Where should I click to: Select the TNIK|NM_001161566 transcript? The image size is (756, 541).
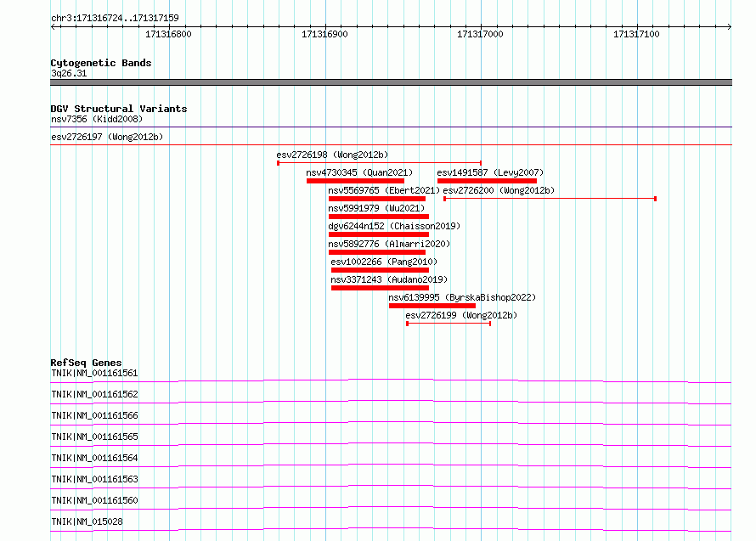click(x=94, y=415)
